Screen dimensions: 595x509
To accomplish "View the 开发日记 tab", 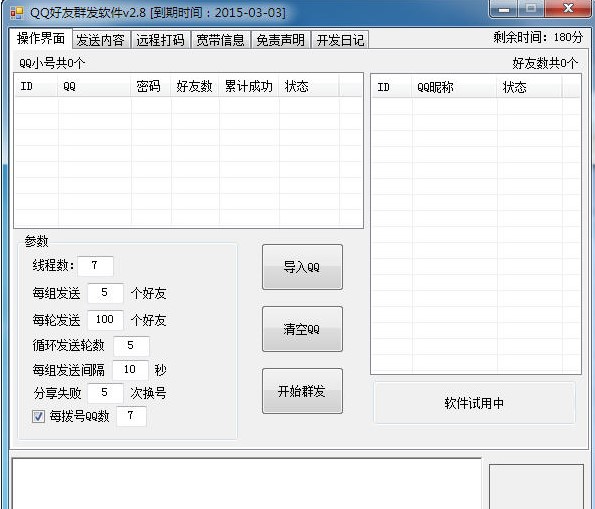I will click(x=340, y=39).
